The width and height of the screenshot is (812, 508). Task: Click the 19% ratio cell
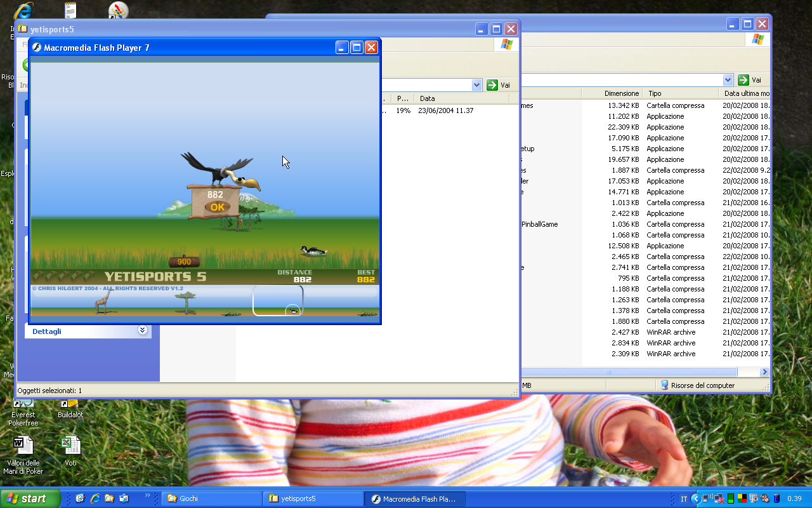[x=403, y=110]
